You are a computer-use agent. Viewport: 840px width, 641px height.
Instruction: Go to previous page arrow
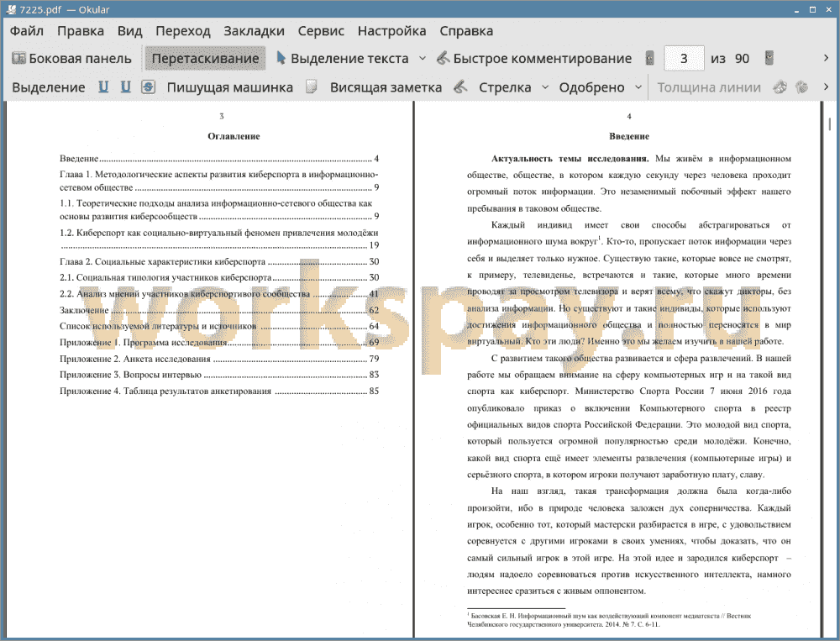pyautogui.click(x=650, y=58)
